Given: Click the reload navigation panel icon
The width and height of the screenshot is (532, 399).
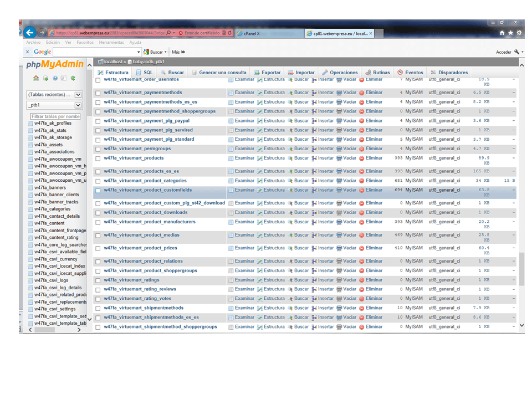Looking at the screenshot, I should pyautogui.click(x=73, y=78).
